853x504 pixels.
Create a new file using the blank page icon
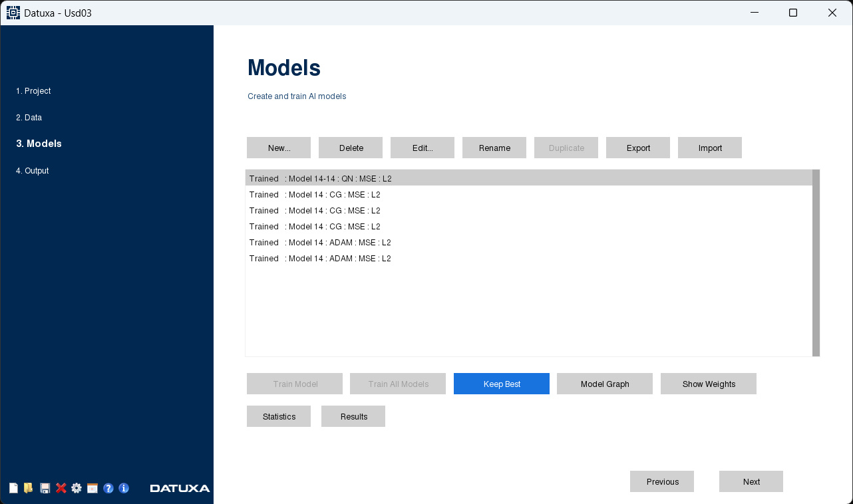tap(13, 488)
